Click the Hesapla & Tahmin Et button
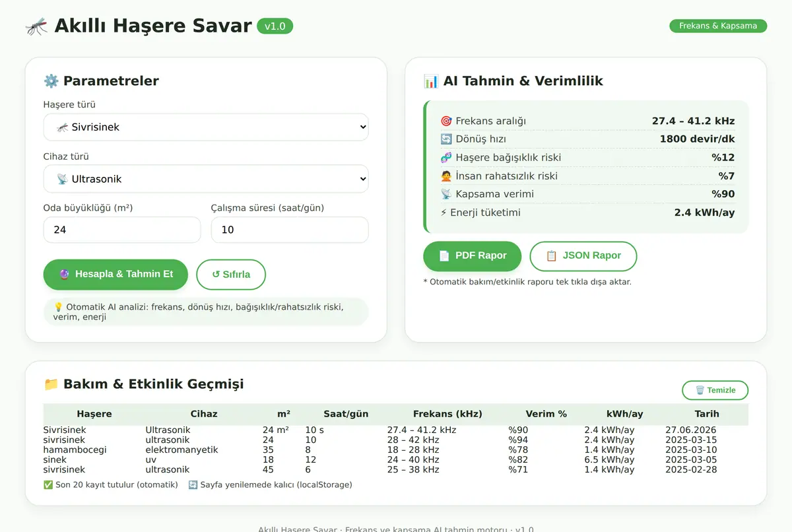Viewport: 792px width, 532px height. point(115,274)
